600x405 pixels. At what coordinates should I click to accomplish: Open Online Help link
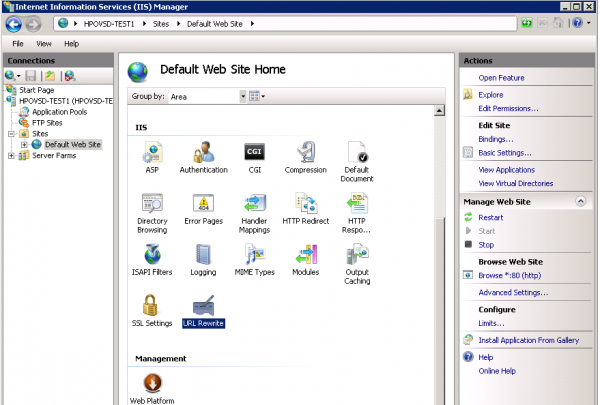click(497, 371)
